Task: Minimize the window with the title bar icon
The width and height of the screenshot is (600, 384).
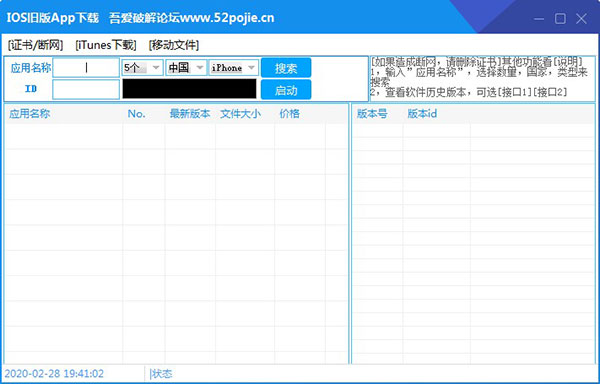Action: 539,19
